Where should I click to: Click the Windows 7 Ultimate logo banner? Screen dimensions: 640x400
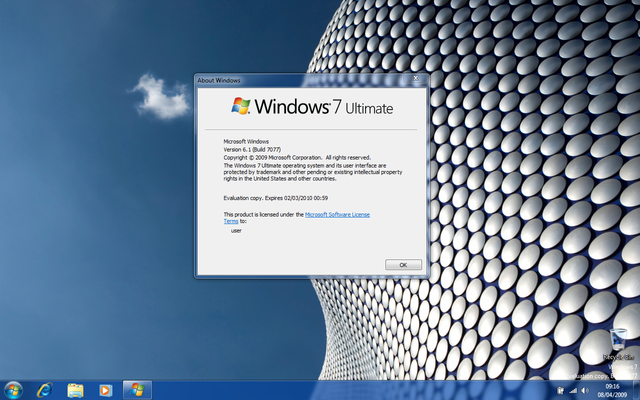[312, 106]
